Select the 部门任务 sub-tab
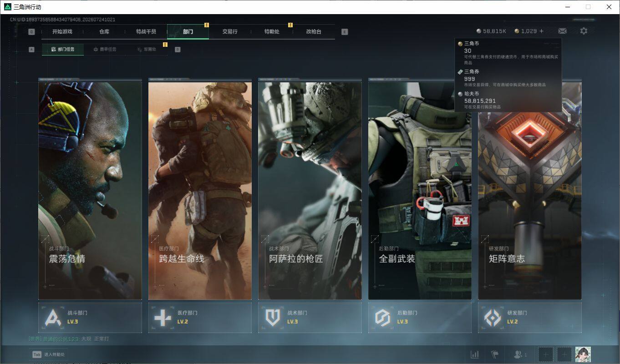 63,49
